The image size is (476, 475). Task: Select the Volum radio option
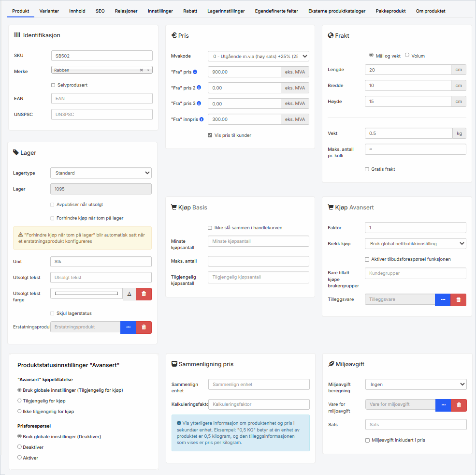click(407, 56)
